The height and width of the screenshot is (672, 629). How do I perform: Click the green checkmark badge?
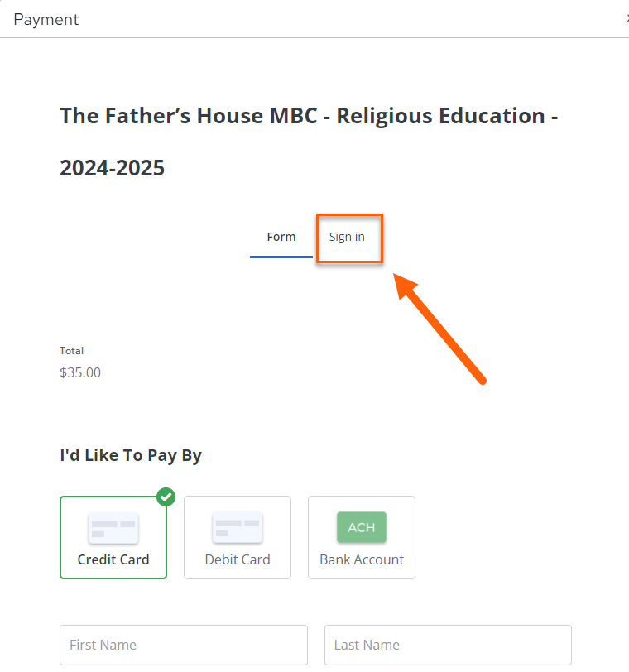[x=166, y=497]
